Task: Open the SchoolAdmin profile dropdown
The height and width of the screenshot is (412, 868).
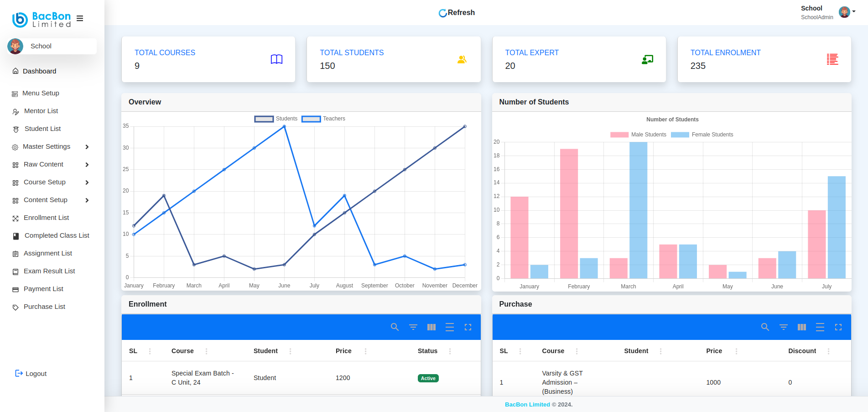Action: tap(847, 12)
